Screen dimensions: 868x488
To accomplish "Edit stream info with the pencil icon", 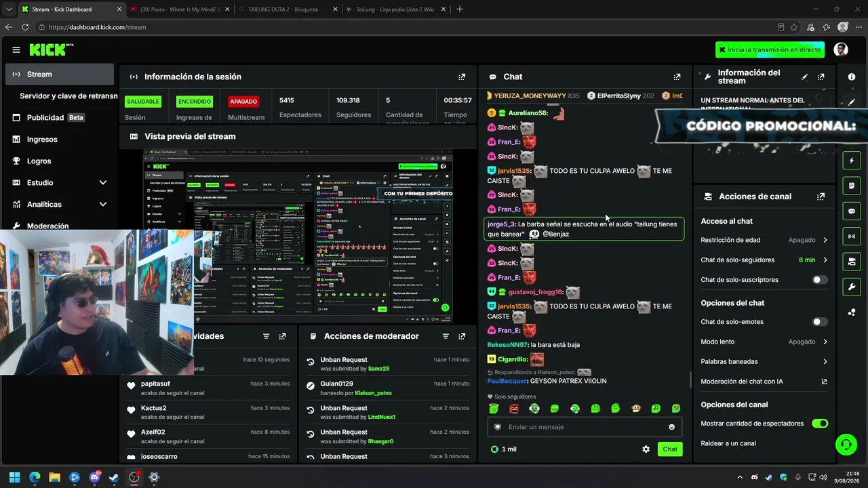I will click(x=805, y=77).
